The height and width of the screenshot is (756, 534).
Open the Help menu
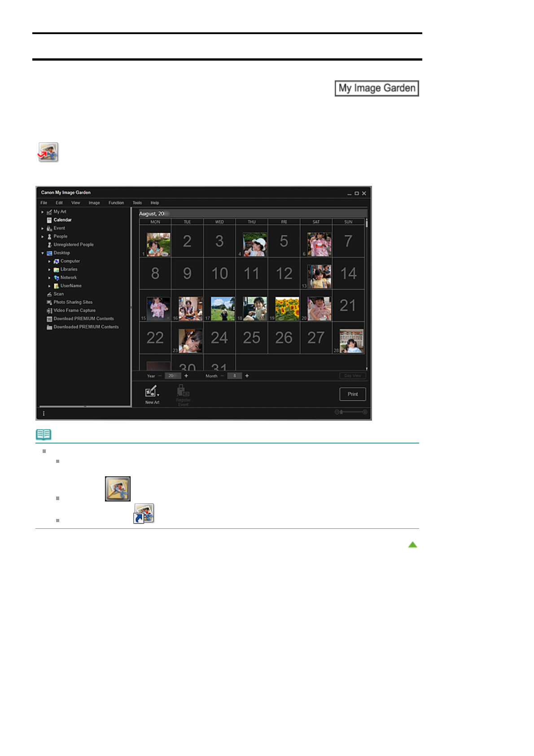click(155, 203)
